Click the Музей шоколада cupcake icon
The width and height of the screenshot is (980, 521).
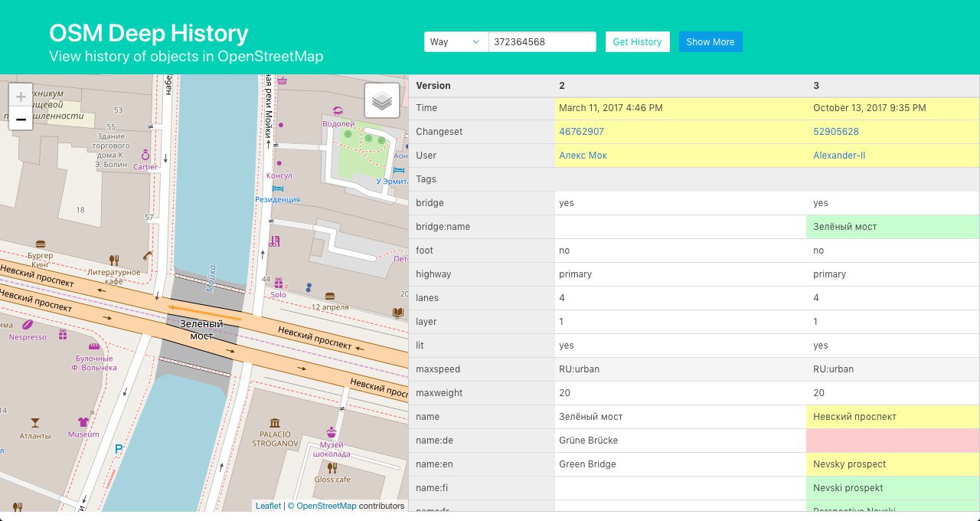tap(332, 433)
